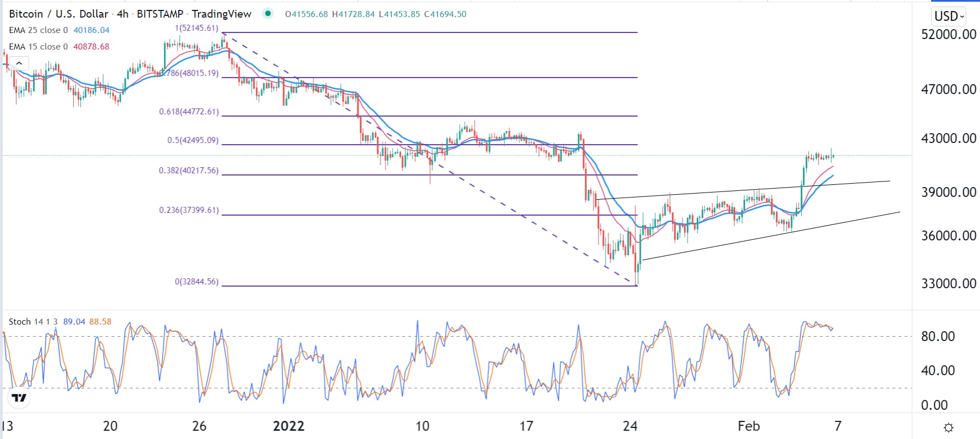Viewport: 980px width, 439px height.
Task: Click the 52000.00 price axis label
Action: 949,34
